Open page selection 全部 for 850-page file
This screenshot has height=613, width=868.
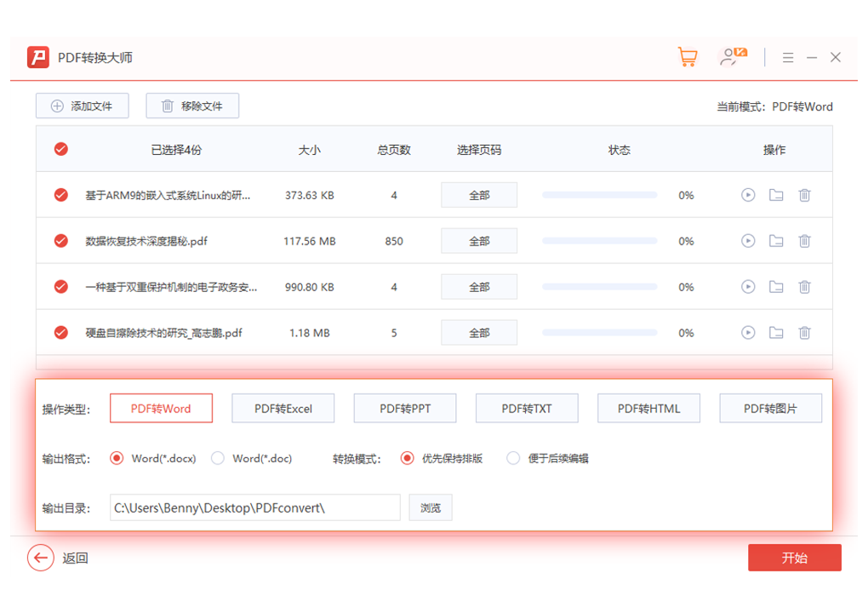coord(479,241)
